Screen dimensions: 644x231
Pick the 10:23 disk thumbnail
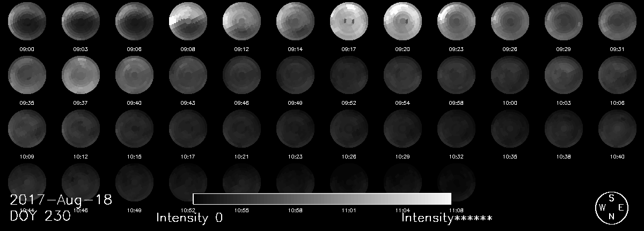295,129
